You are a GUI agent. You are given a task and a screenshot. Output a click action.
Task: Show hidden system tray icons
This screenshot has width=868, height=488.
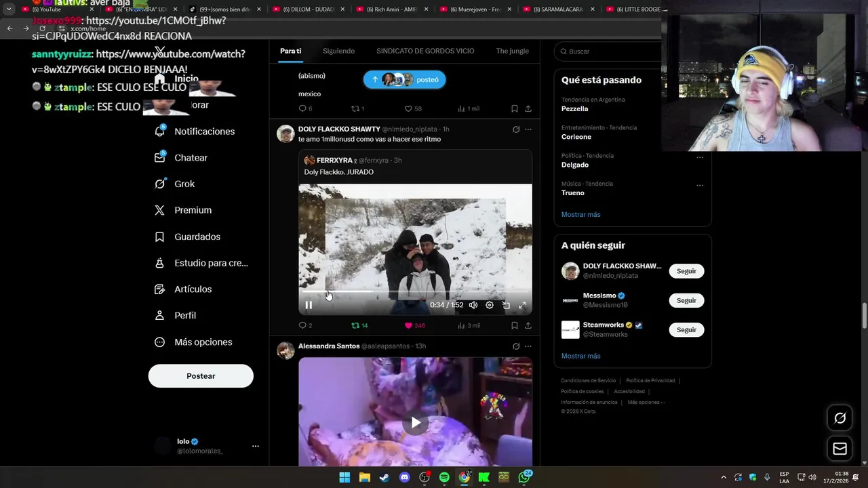pyautogui.click(x=724, y=477)
